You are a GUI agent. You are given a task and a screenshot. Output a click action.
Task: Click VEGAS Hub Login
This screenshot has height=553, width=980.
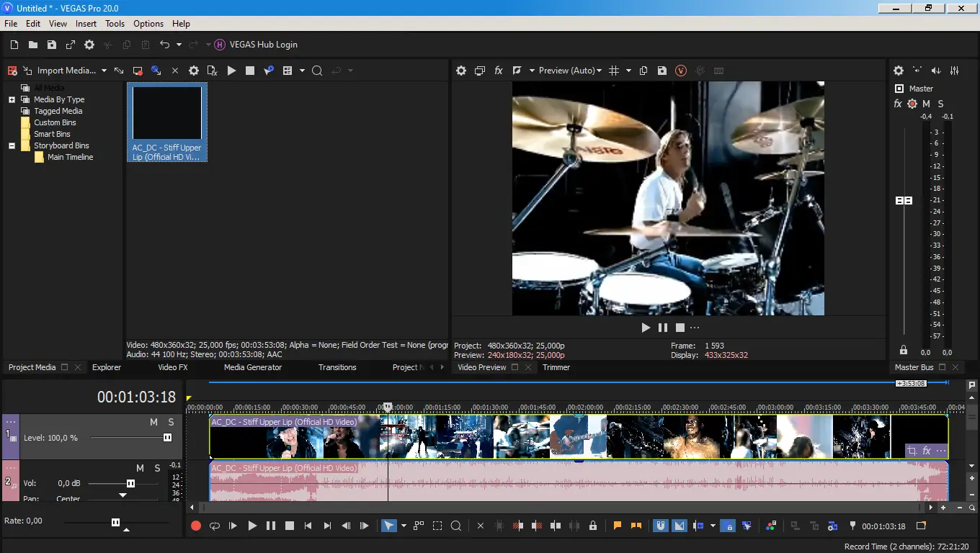click(x=263, y=45)
